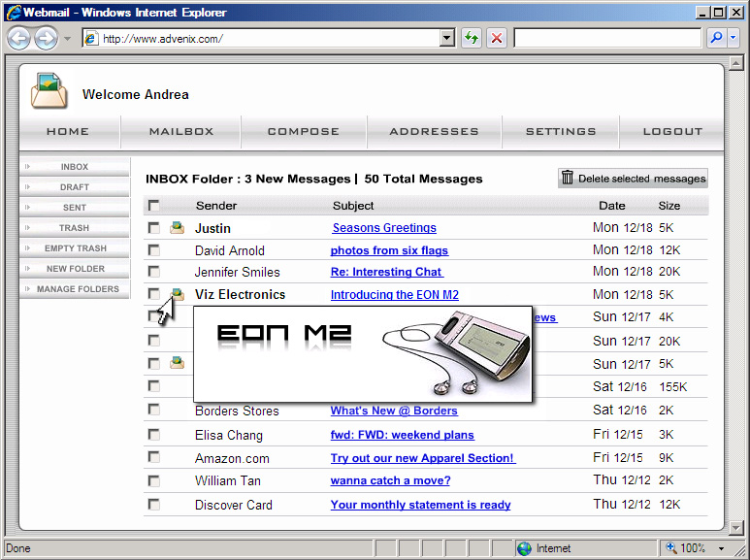Check the box for Viz Electronics message

pos(153,294)
